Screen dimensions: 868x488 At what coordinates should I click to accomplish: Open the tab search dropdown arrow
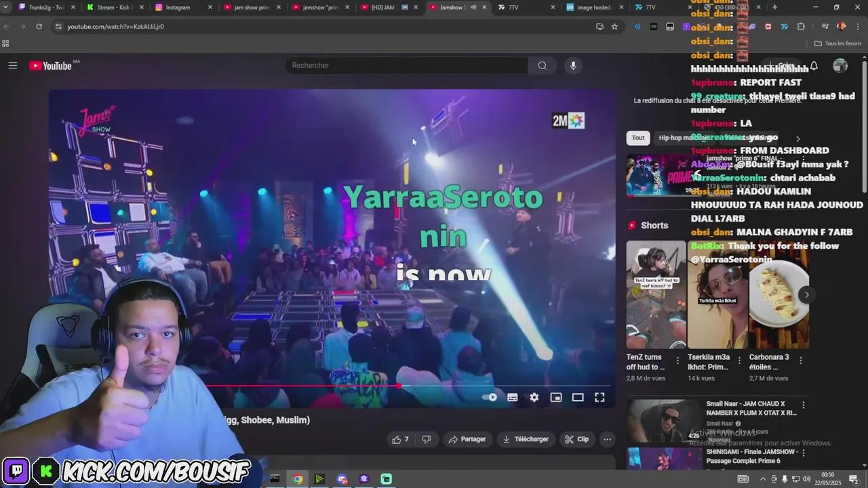click(x=5, y=7)
